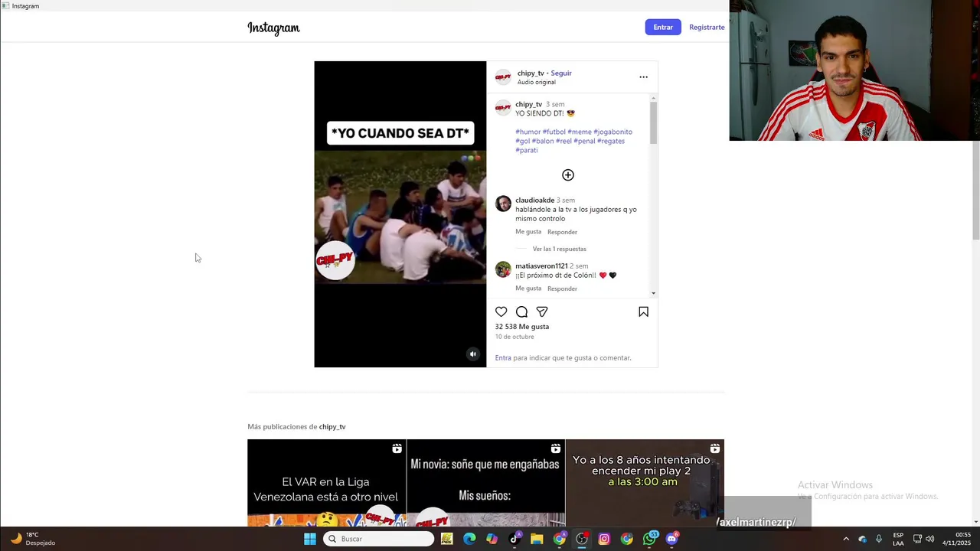Like the post with the heart icon
Viewport: 980px width, 551px height.
pos(501,311)
